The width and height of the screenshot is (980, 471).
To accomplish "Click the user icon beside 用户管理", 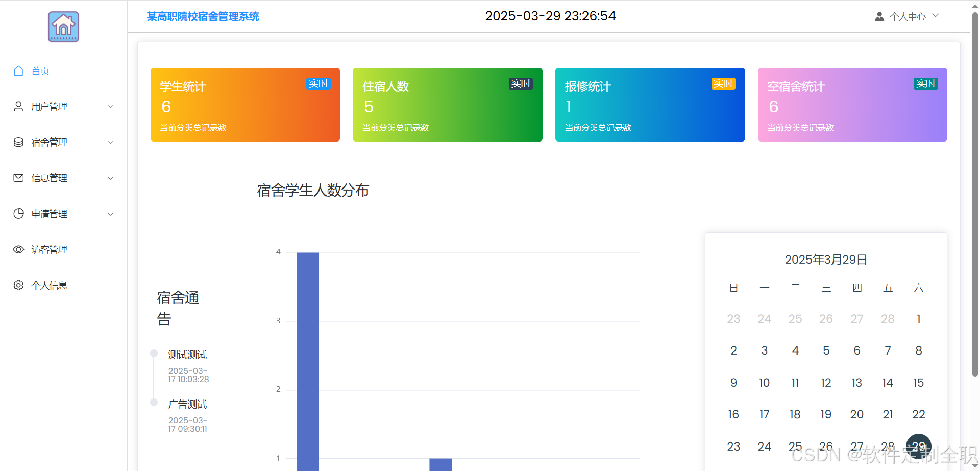I will [x=18, y=106].
